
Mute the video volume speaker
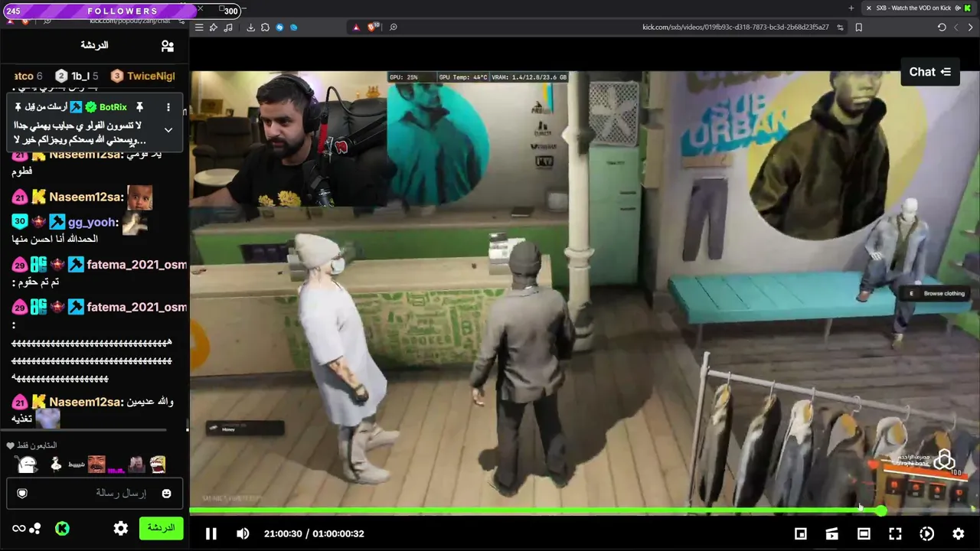point(243,533)
